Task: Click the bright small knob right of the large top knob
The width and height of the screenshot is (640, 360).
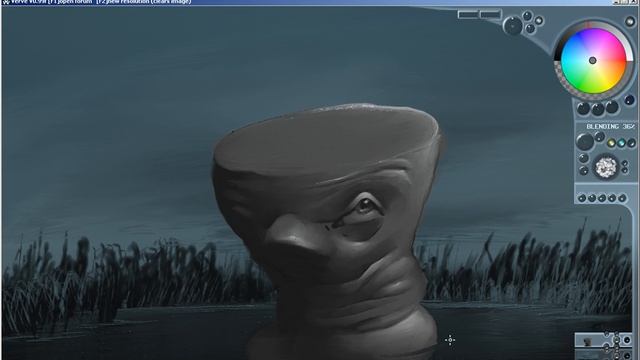Action: click(x=539, y=20)
